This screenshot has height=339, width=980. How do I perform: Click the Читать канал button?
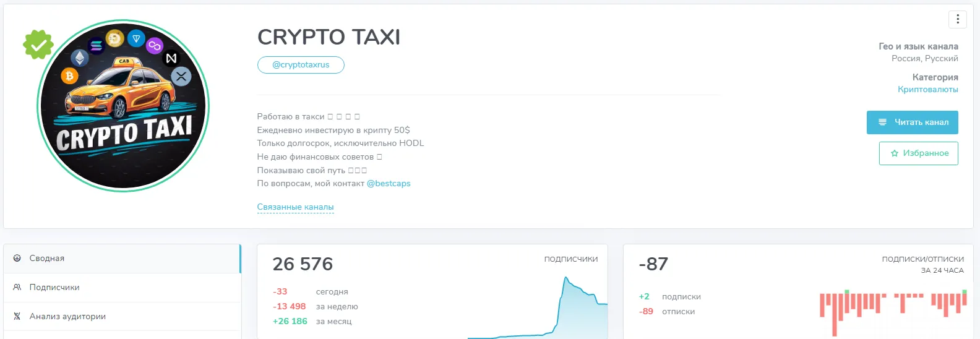point(912,122)
